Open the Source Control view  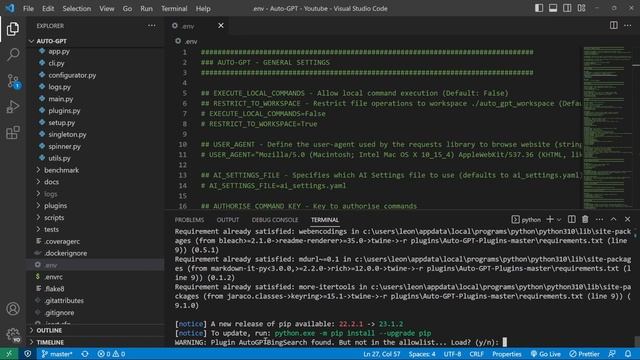point(13,81)
